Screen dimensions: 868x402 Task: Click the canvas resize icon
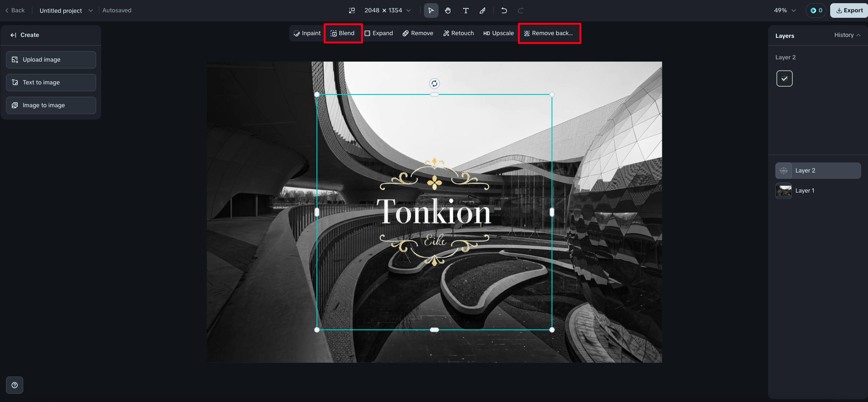pos(352,10)
